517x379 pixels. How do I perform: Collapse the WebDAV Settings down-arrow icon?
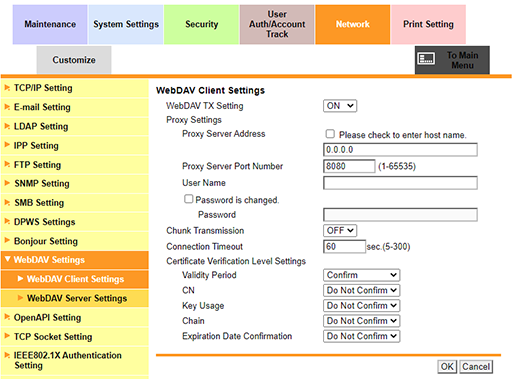tap(8, 259)
